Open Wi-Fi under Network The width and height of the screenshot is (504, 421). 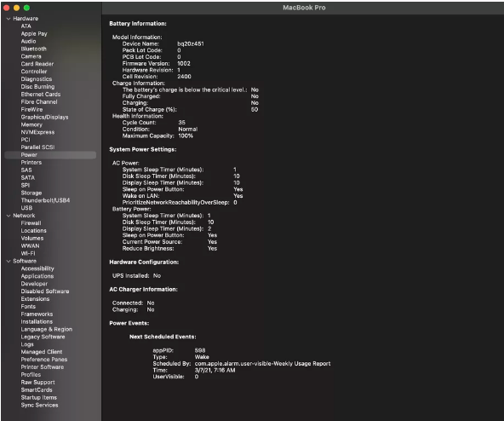click(x=28, y=253)
